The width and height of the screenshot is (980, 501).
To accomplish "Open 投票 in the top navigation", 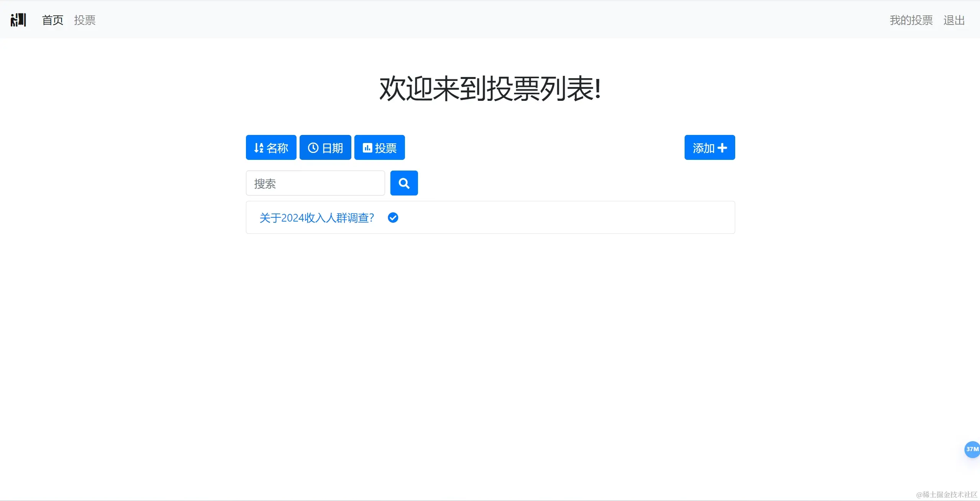I will click(85, 20).
